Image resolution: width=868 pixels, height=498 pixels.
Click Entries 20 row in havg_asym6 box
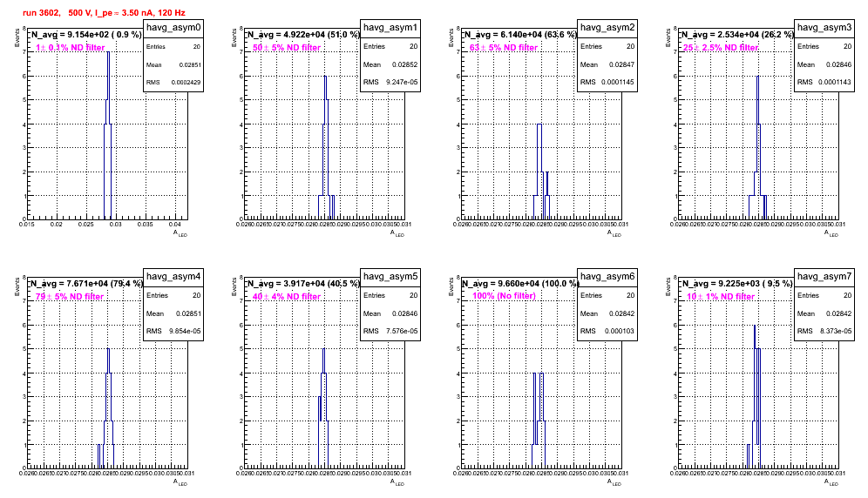(x=607, y=295)
